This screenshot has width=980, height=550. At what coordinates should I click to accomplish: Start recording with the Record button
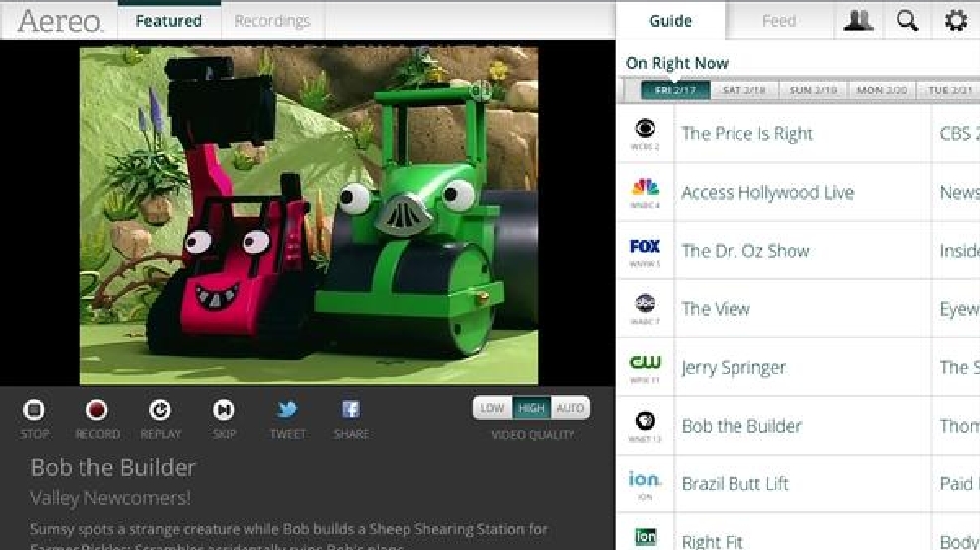pyautogui.click(x=96, y=411)
